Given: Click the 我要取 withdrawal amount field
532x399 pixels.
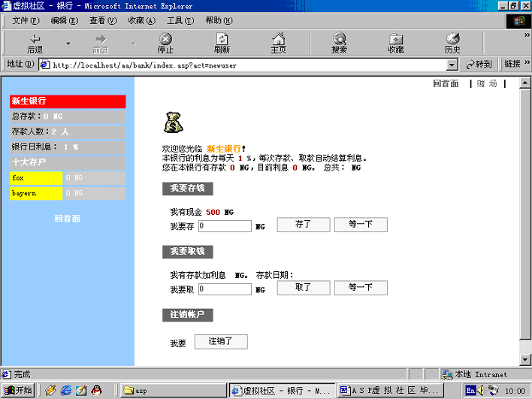Looking at the screenshot, I should click(x=225, y=288).
